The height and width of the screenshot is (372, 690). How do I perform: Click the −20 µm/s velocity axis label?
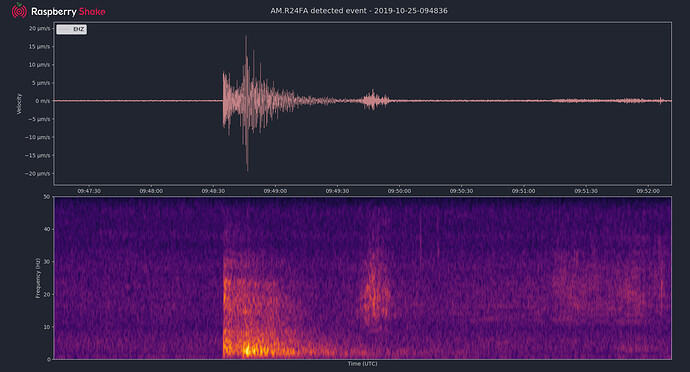point(38,173)
